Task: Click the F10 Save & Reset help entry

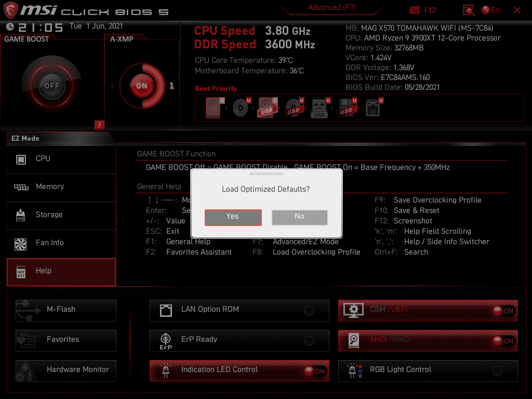Action: (x=407, y=211)
